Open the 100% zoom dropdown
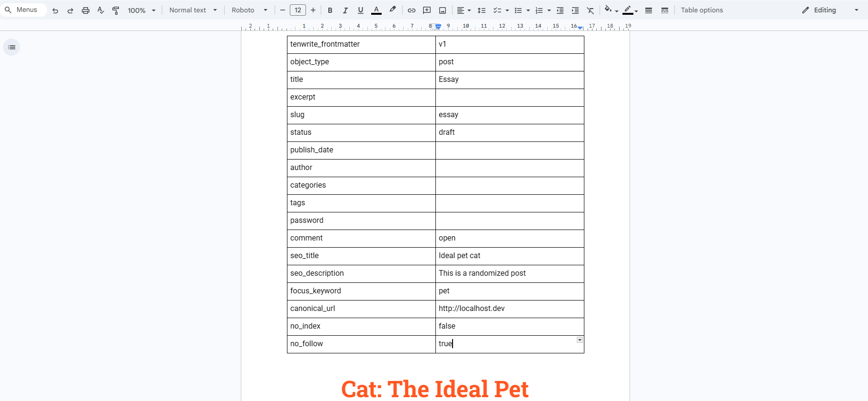Image resolution: width=868 pixels, height=401 pixels. [141, 10]
